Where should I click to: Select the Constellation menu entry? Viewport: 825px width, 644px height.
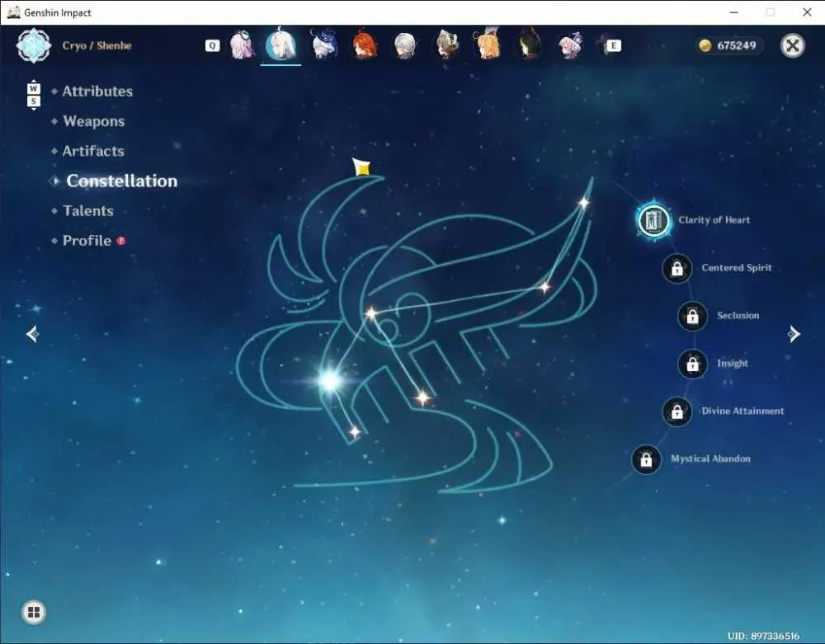pos(121,181)
